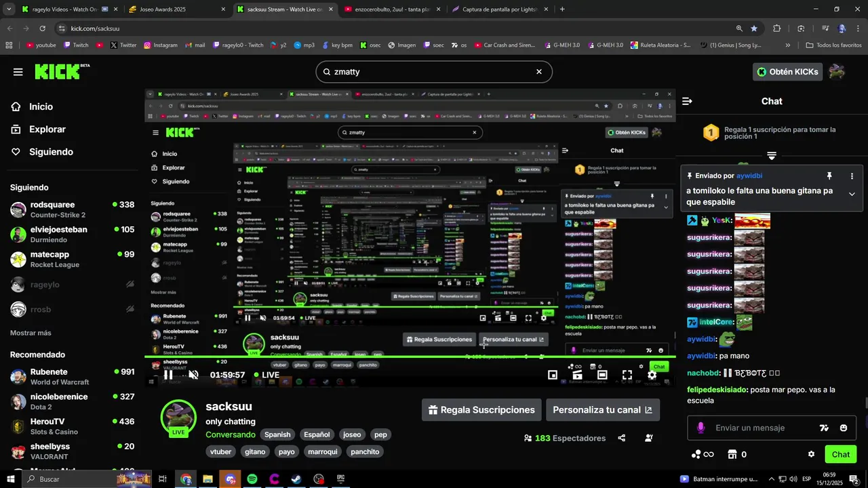Collapse the chat panel icon
The width and height of the screenshot is (868, 488).
coord(687,101)
